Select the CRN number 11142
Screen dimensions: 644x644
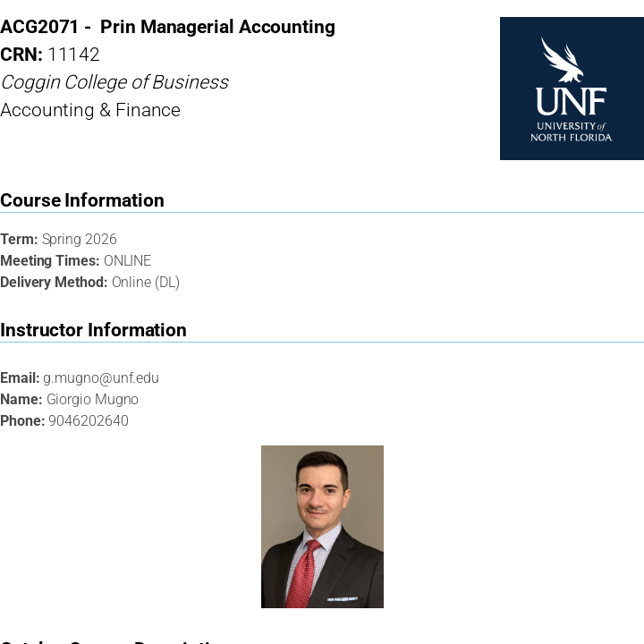73,55
